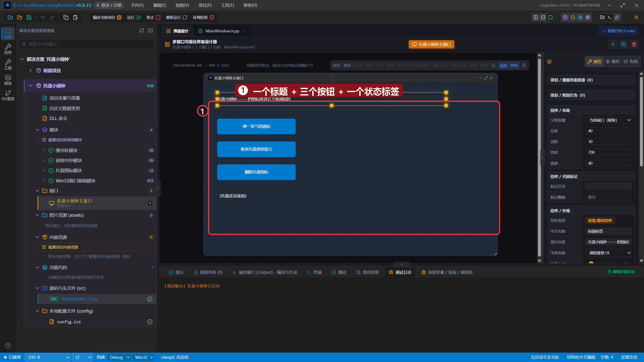Open the 模块 sidebar panel
Viewport: 644px width, 362px height.
click(8, 80)
